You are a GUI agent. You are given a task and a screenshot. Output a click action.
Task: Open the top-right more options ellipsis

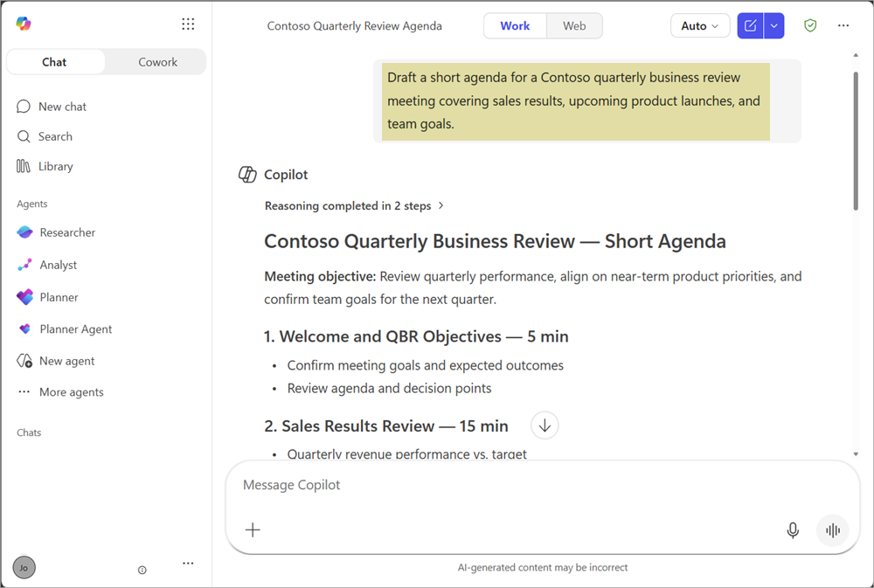[x=843, y=25]
